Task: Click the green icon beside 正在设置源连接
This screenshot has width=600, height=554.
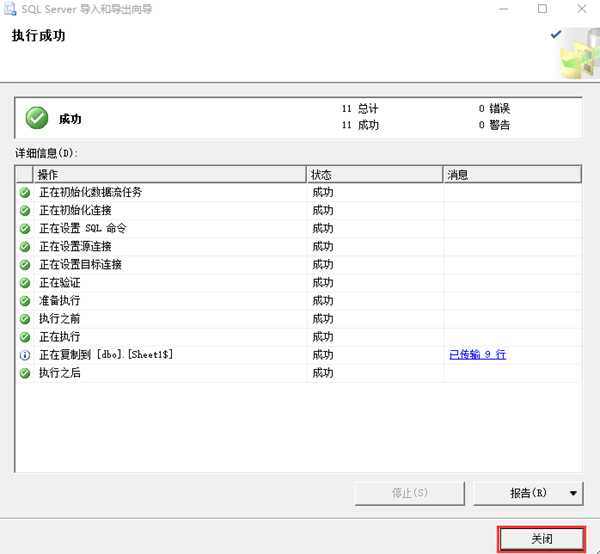Action: coord(25,247)
